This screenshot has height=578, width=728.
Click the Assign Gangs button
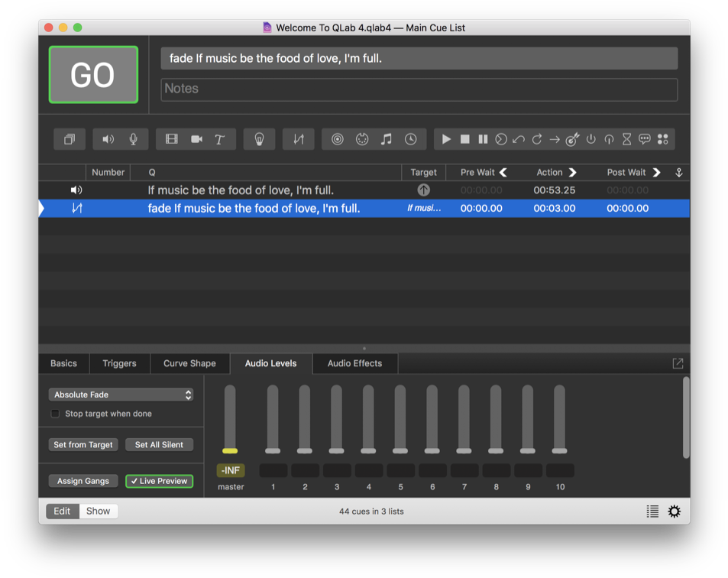click(83, 481)
